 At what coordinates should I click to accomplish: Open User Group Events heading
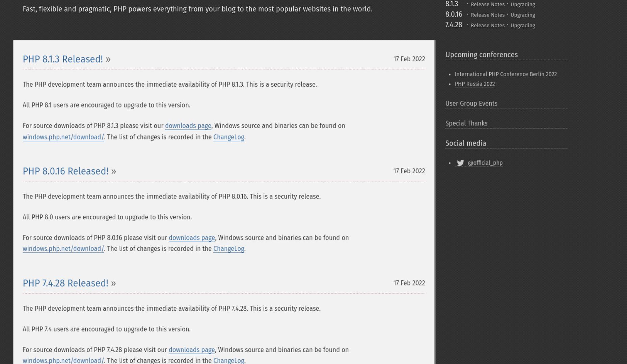coord(471,103)
